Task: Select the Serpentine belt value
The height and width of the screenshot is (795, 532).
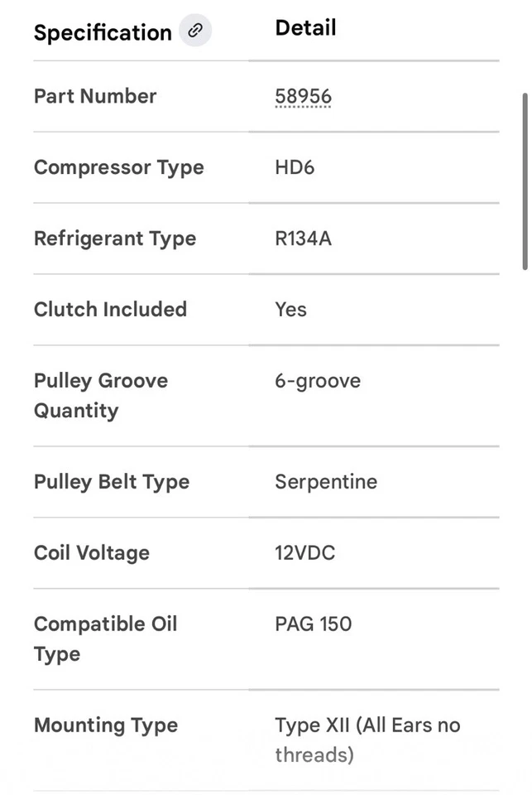Action: pos(326,482)
